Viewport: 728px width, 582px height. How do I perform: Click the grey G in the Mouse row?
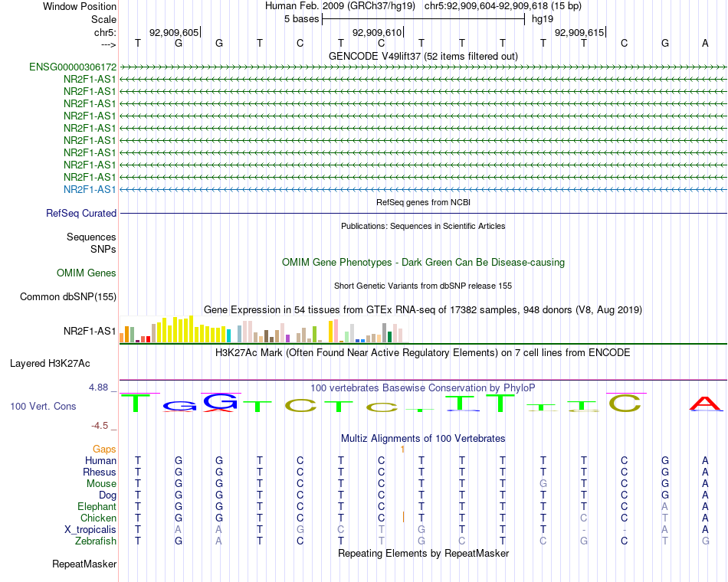tap(543, 484)
